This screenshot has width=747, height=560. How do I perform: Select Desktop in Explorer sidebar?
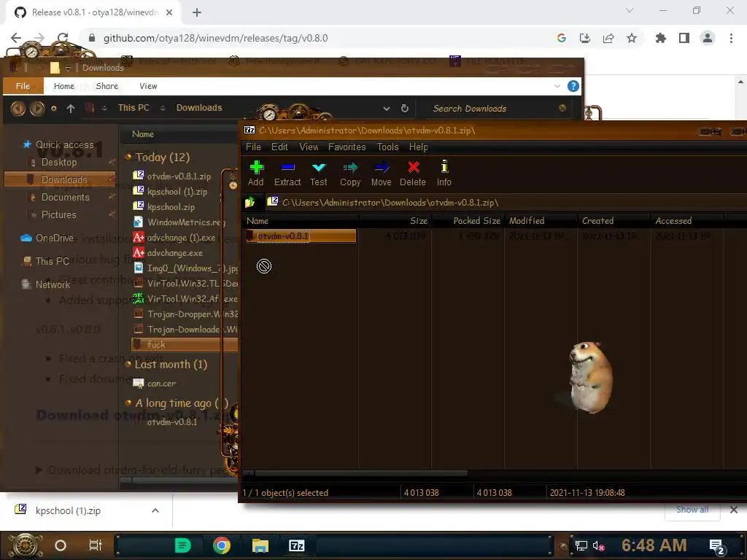(59, 162)
